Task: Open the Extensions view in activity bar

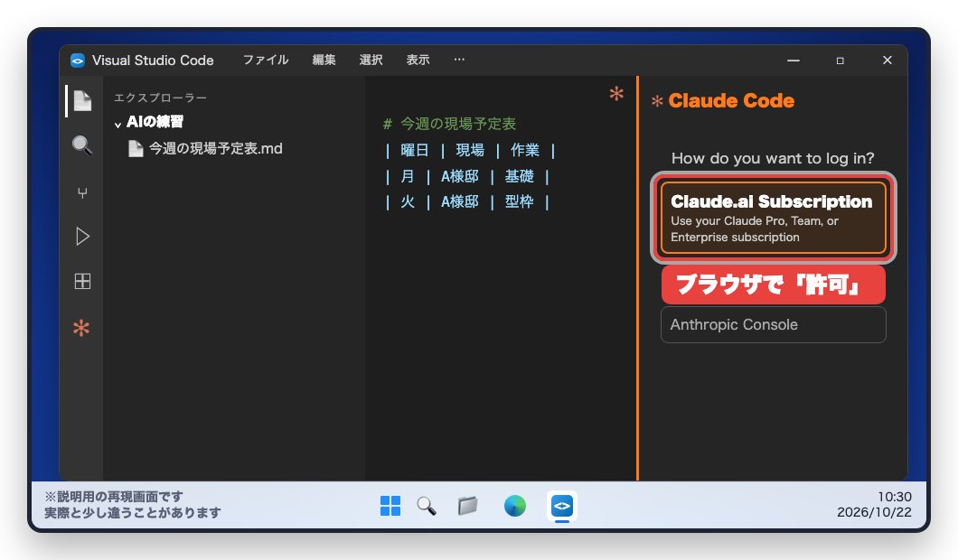Action: pos(82,281)
